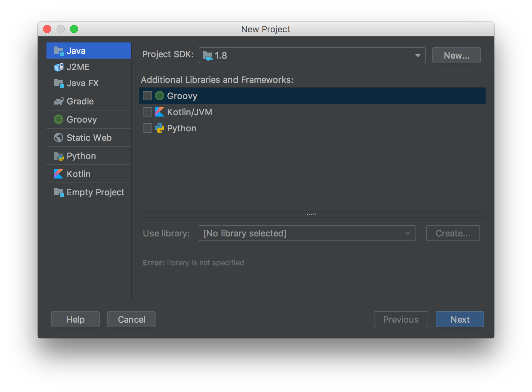Viewport: 532px width, 392px height.
Task: Click the Python folder icon in sidebar
Action: coord(59,156)
